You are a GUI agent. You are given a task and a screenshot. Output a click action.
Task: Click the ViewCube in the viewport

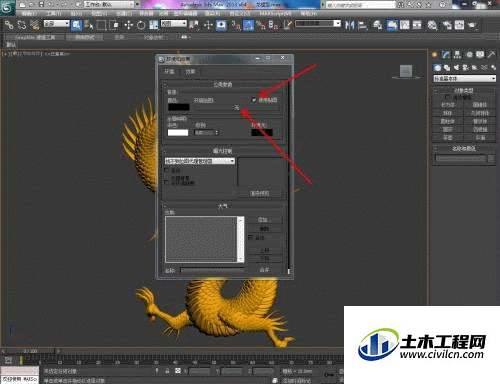coord(406,71)
